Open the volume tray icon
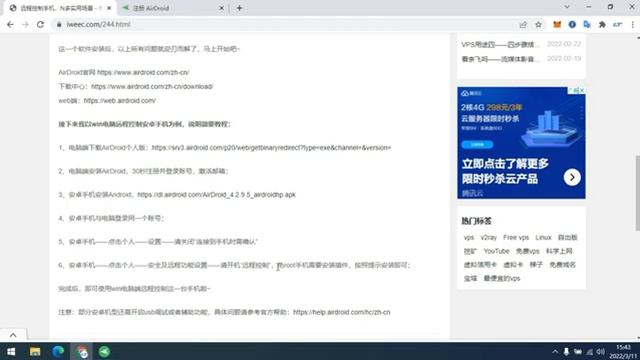640x360 pixels. 600,351
